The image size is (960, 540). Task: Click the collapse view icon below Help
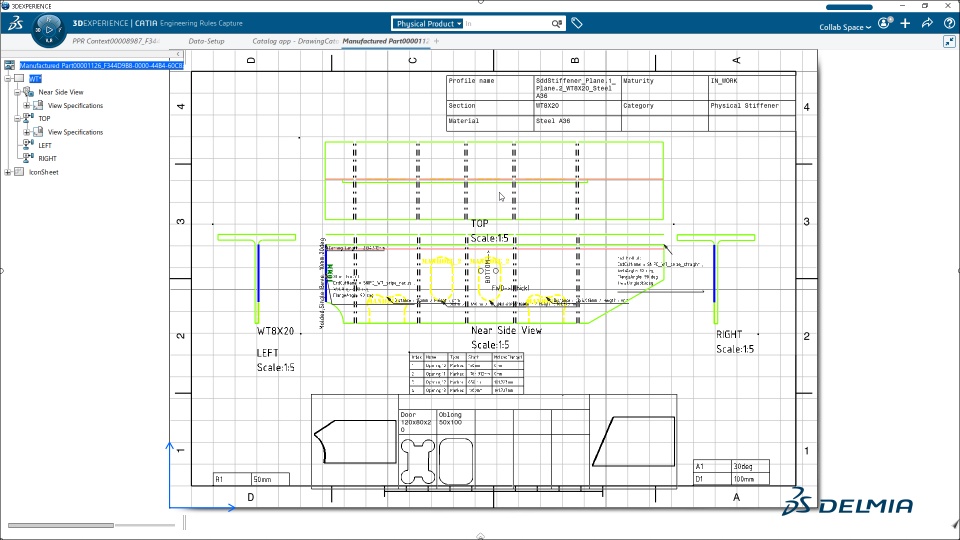tap(949, 41)
